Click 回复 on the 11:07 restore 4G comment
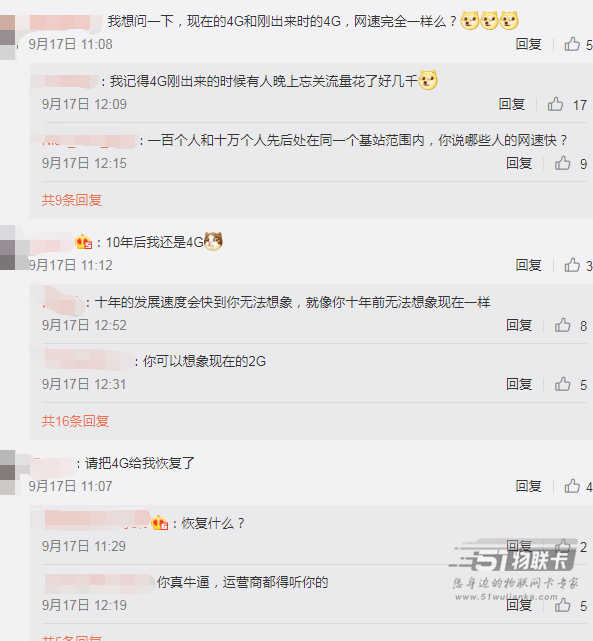This screenshot has width=593, height=641. pyautogui.click(x=528, y=486)
